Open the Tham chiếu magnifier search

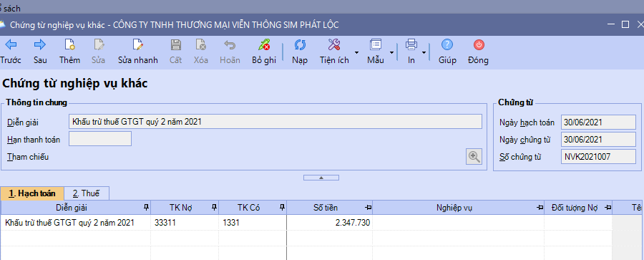click(474, 157)
